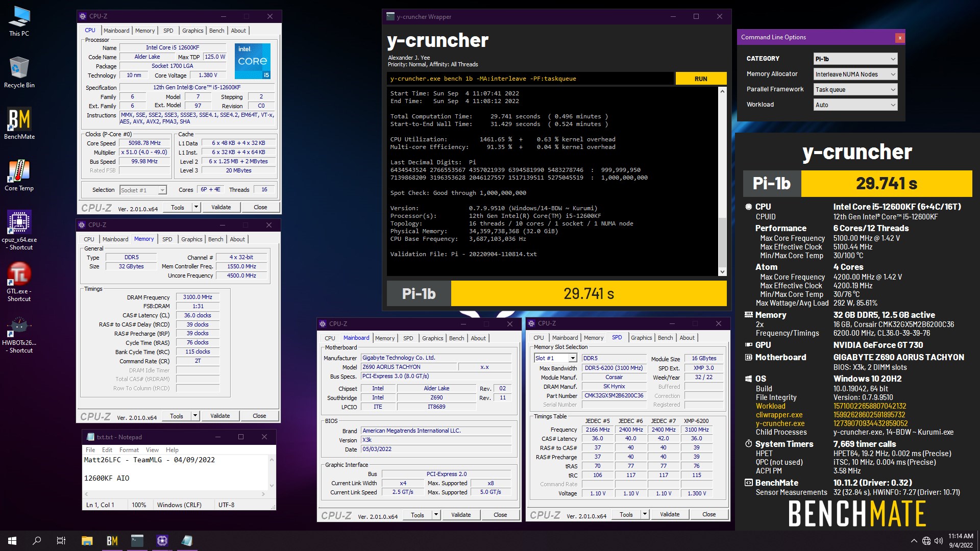Screen dimensions: 980x551
Task: Open the Socket #1 selection dropdown
Action: (x=143, y=190)
